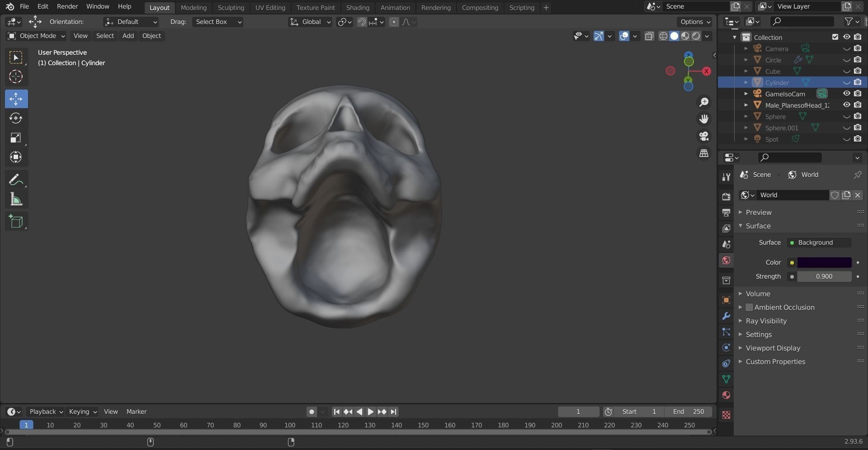The height and width of the screenshot is (450, 868).
Task: Open the Scene properties tab
Action: click(726, 244)
